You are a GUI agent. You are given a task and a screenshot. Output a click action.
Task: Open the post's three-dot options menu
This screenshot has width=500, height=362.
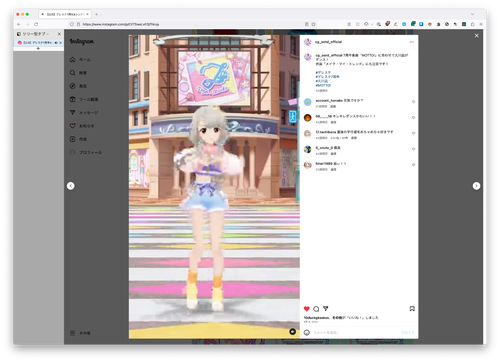pyautogui.click(x=412, y=42)
